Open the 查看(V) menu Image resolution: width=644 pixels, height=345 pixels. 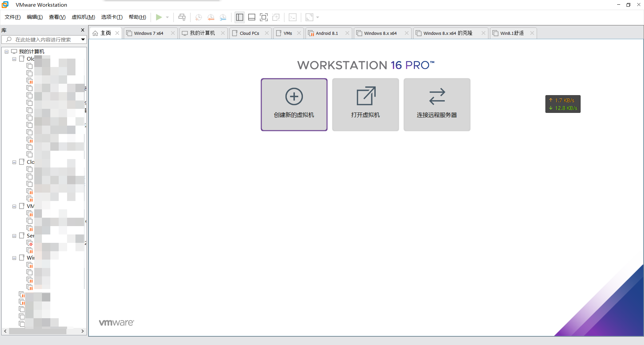pos(57,17)
